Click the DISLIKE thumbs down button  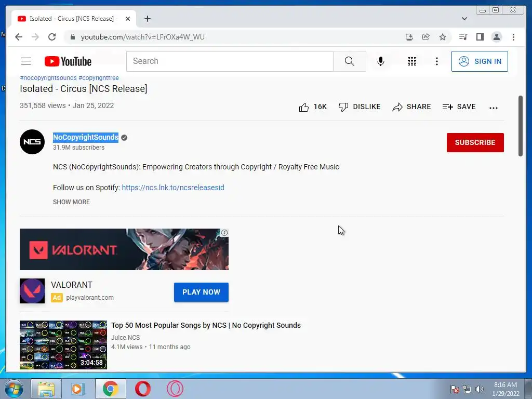[360, 107]
